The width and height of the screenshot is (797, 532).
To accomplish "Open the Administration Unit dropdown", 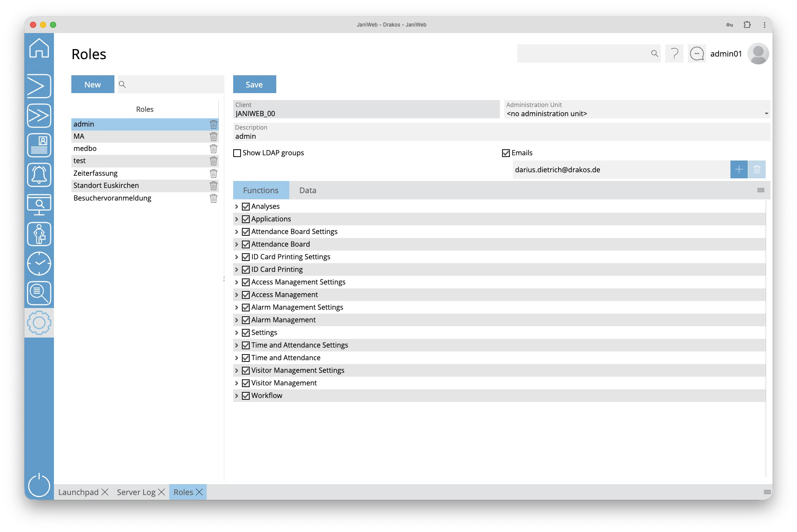I will [x=637, y=114].
